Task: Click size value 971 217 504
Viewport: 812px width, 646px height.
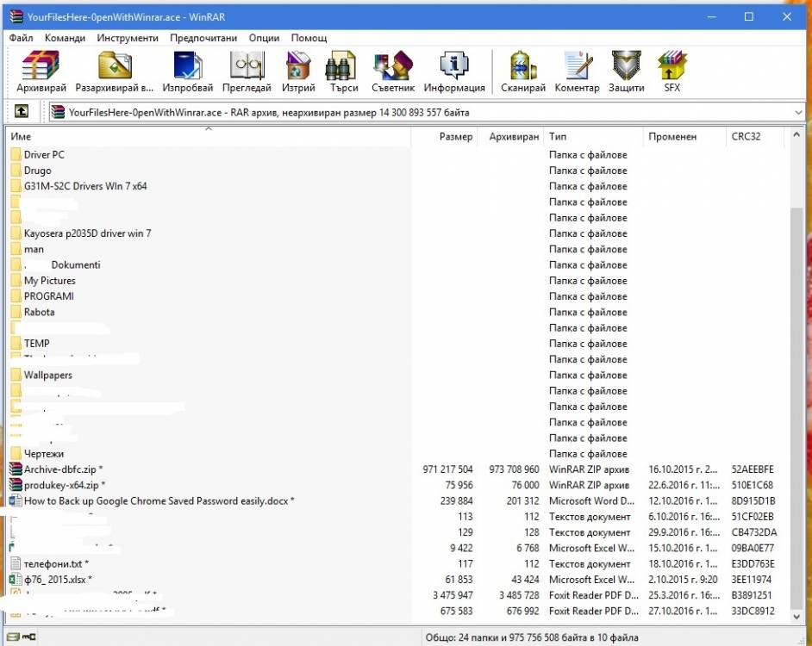Action: (x=447, y=469)
